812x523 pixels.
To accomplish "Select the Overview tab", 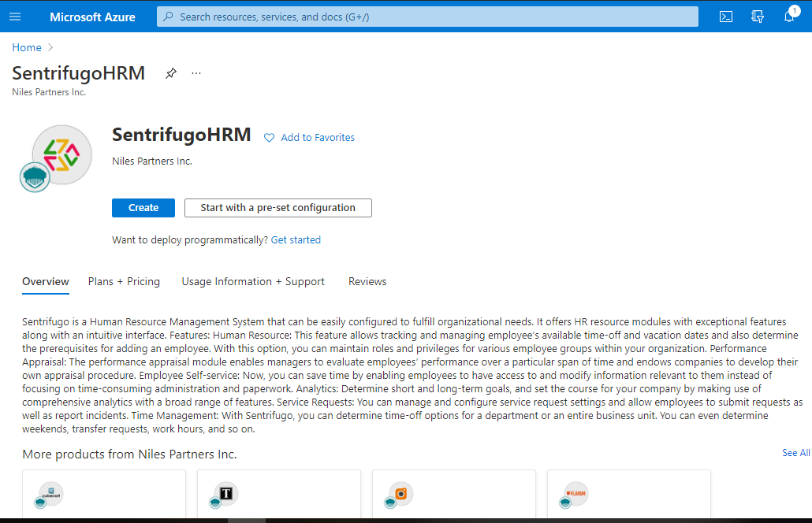I will 46,281.
